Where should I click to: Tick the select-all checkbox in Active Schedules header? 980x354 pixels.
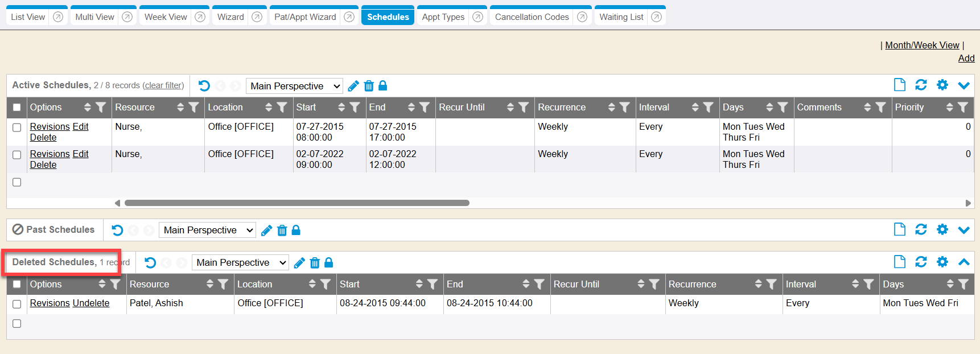pos(17,107)
